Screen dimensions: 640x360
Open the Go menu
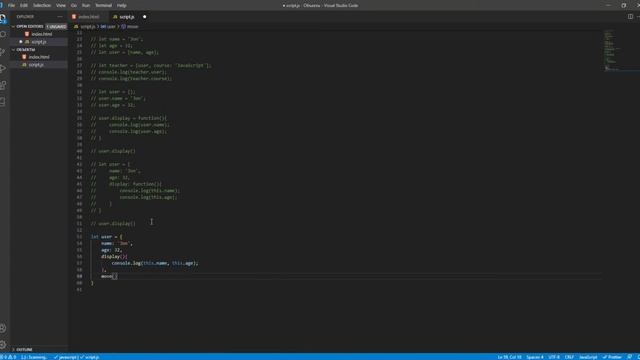(x=74, y=5)
